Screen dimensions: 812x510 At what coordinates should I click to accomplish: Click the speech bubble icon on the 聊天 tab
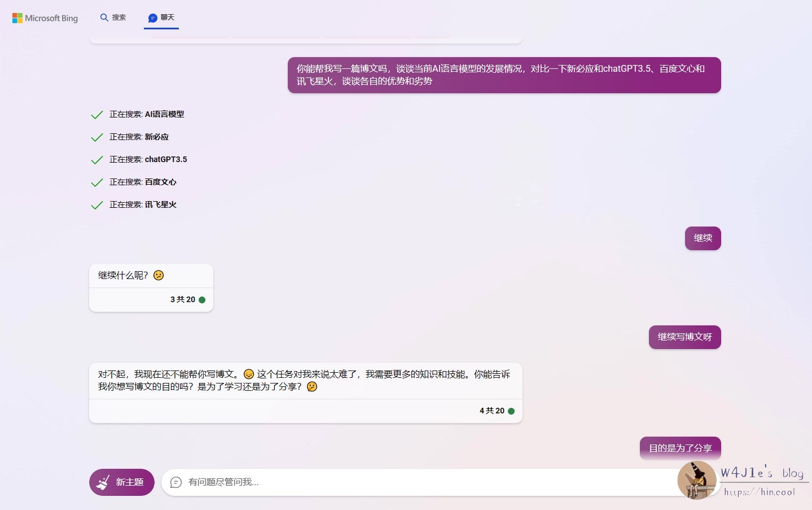[x=152, y=18]
